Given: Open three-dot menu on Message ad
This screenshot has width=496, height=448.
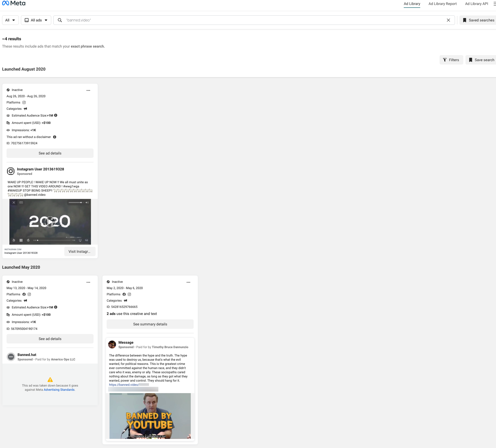Looking at the screenshot, I should (188, 282).
